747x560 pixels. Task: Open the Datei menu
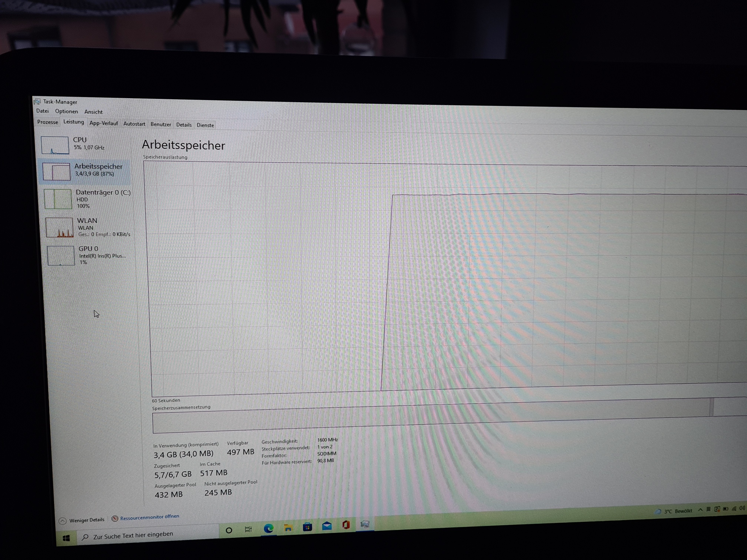(x=42, y=111)
